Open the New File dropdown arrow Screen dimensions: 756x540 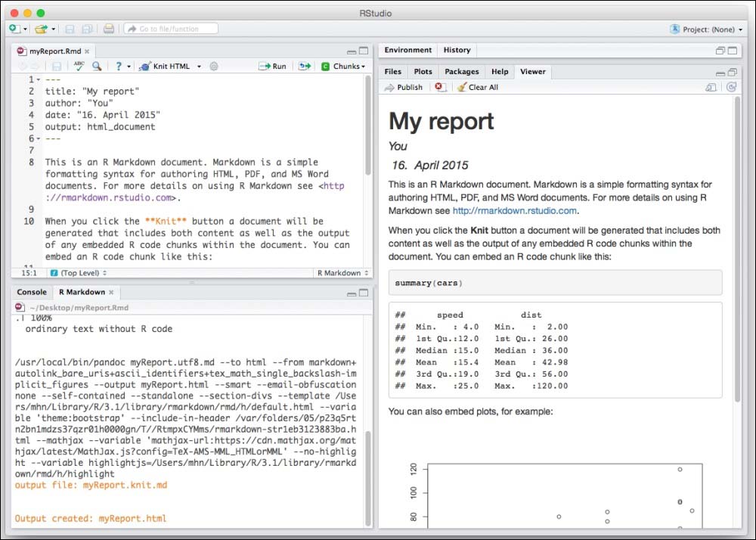click(25, 29)
